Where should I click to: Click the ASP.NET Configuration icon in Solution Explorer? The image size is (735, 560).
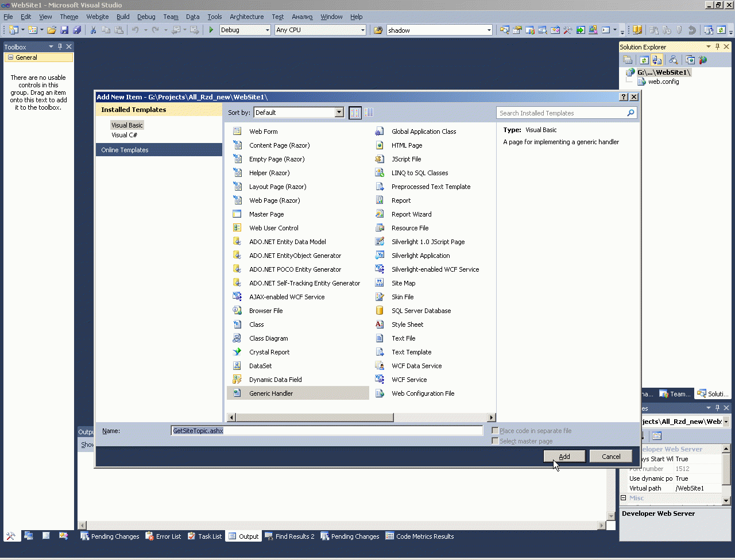tap(703, 60)
